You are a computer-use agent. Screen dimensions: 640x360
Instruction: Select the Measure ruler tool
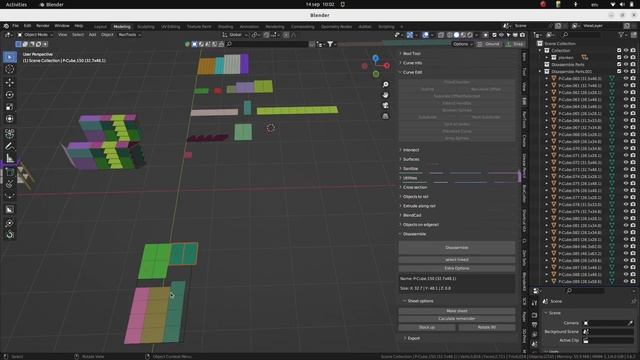coord(10,158)
